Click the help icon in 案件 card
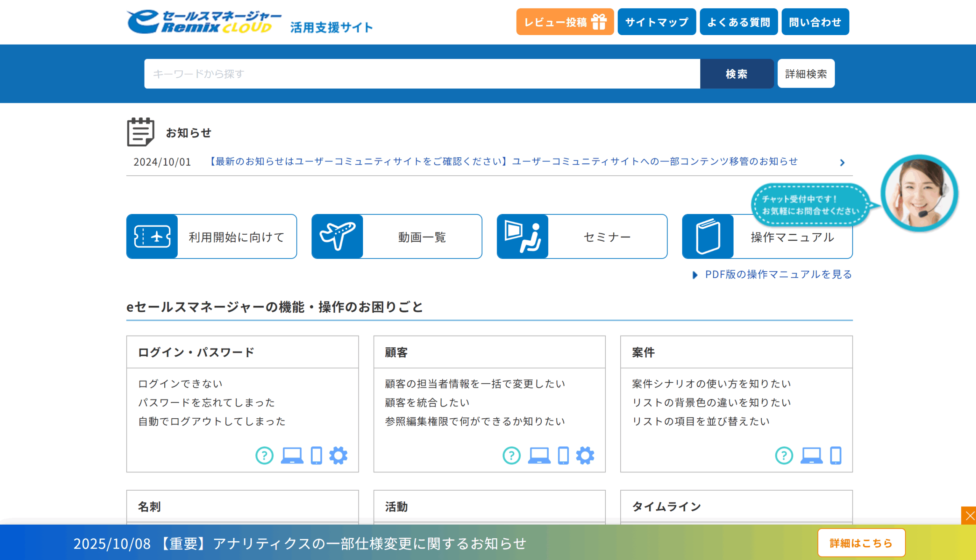The width and height of the screenshot is (976, 560). click(783, 455)
